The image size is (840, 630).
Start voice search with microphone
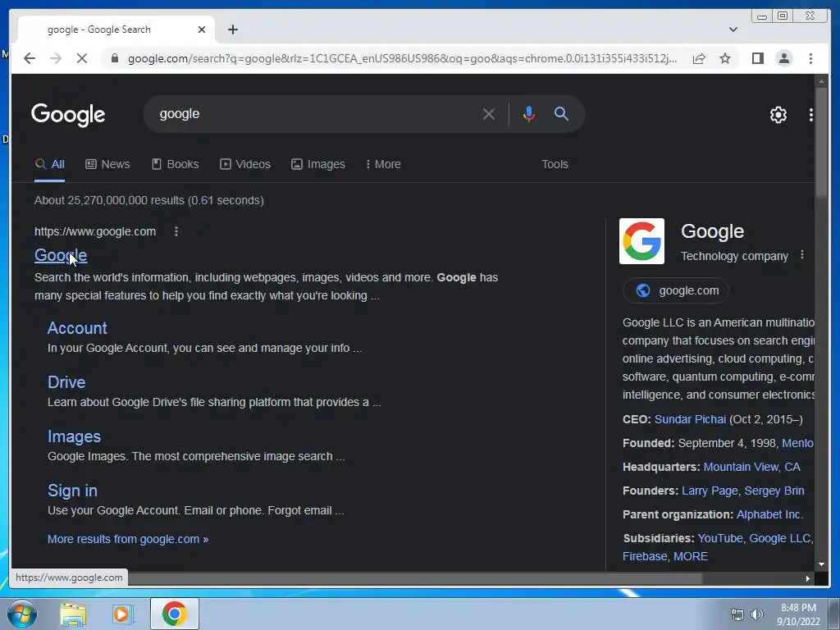[x=529, y=114]
